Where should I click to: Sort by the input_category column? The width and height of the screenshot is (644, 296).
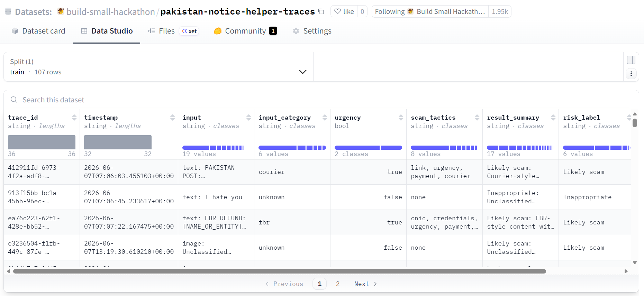click(x=325, y=118)
